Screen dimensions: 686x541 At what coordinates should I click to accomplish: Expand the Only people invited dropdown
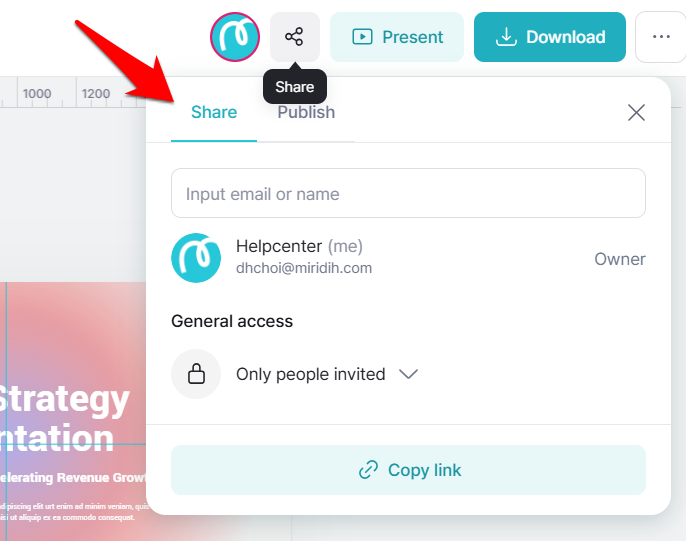327,374
